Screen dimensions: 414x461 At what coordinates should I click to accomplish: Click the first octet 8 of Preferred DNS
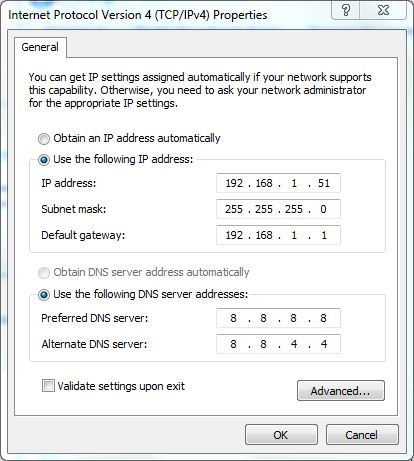click(233, 318)
